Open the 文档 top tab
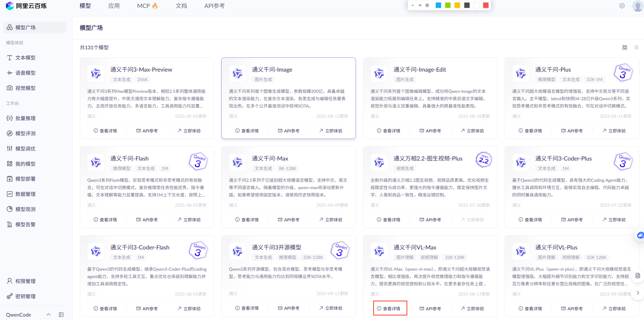 tap(181, 6)
